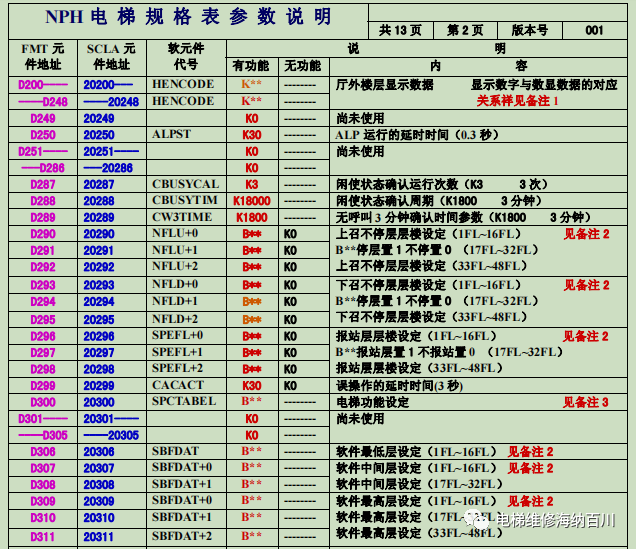Image resolution: width=636 pixels, height=549 pixels.
Task: Click the '软元件代号' column header
Action: tap(186, 57)
